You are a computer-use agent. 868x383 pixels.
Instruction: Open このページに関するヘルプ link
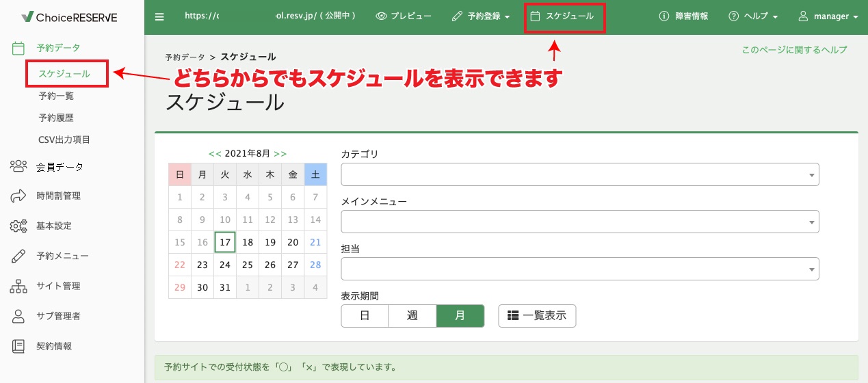tap(794, 50)
